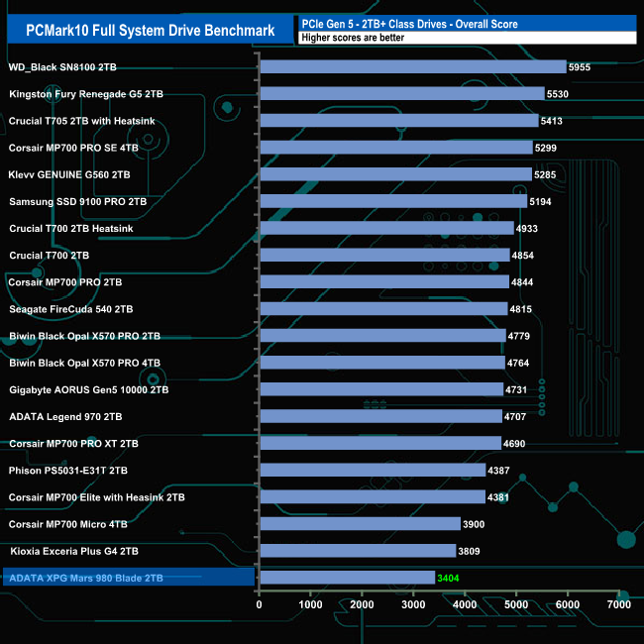This screenshot has height=644, width=644.
Task: Select the Gigabyte AORUS Gen5 10000 2TB label
Action: 89,389
